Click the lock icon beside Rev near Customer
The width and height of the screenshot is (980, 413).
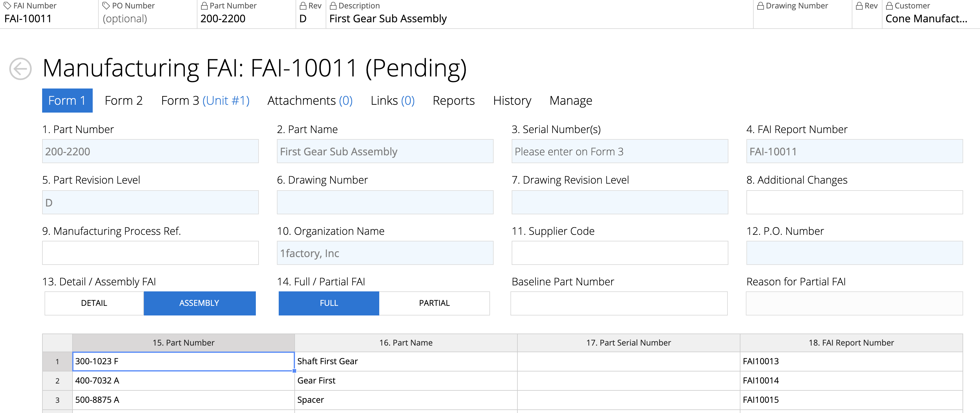pyautogui.click(x=859, y=6)
